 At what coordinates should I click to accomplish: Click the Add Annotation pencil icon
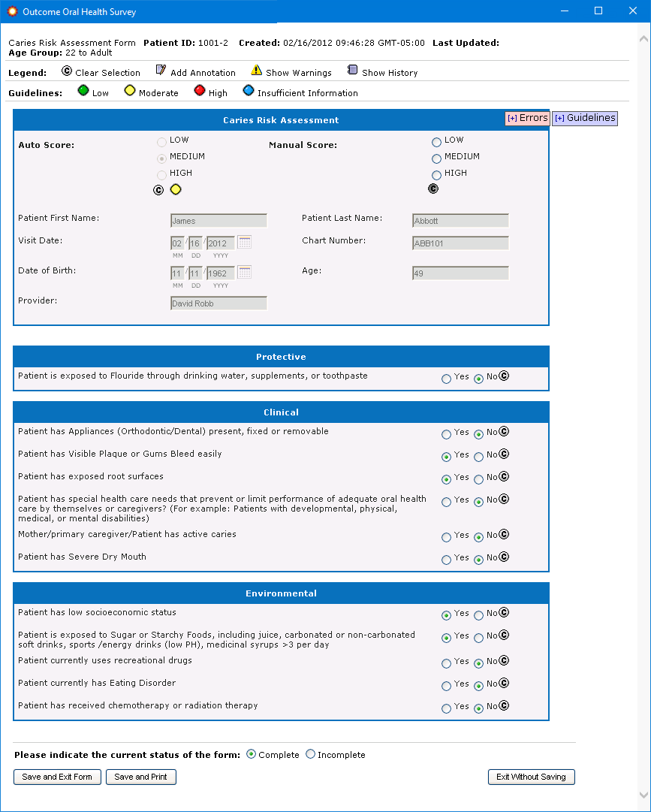point(161,70)
